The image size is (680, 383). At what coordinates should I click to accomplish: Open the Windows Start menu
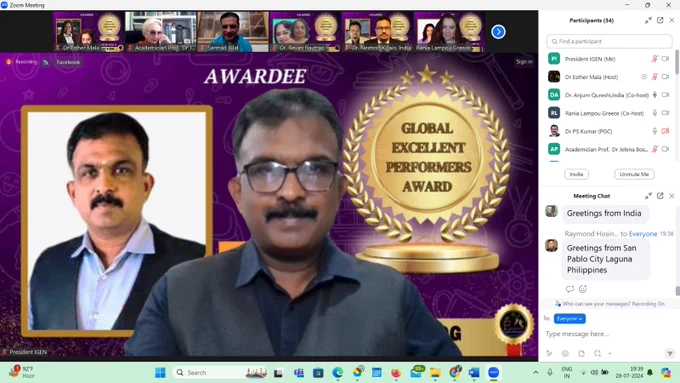click(x=160, y=373)
